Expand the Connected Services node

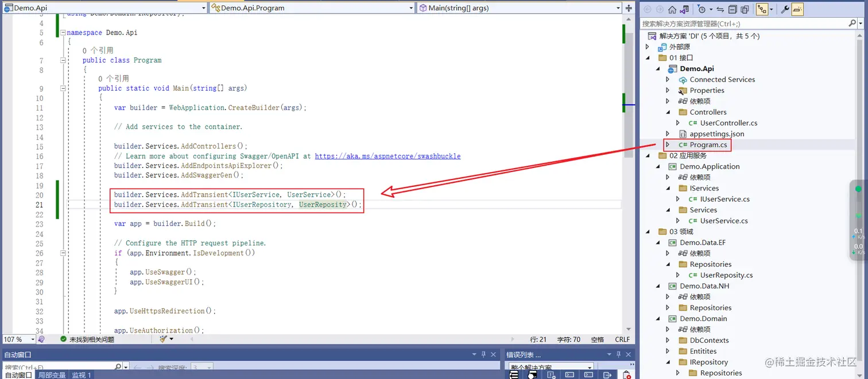[668, 80]
